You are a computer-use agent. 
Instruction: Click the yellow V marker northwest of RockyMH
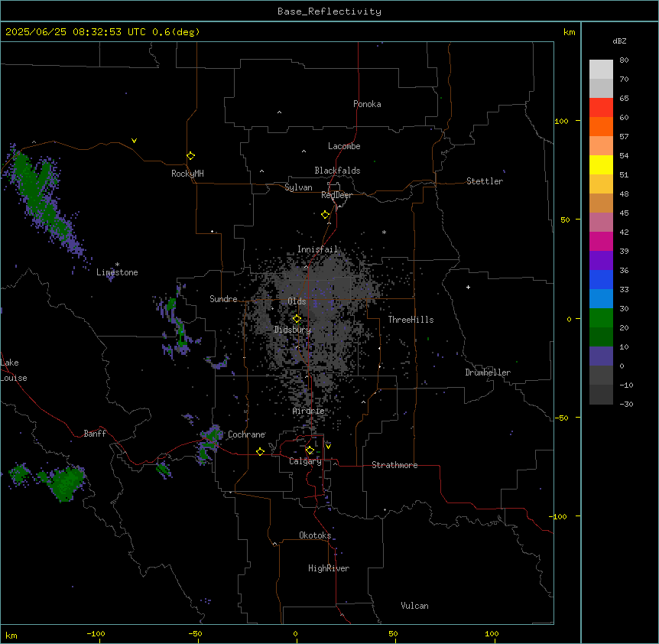coord(134,141)
